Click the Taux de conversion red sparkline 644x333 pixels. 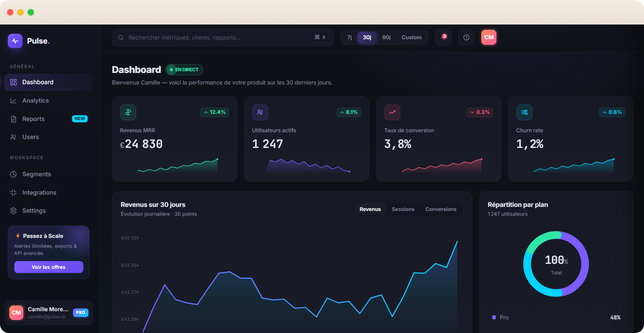click(x=442, y=165)
